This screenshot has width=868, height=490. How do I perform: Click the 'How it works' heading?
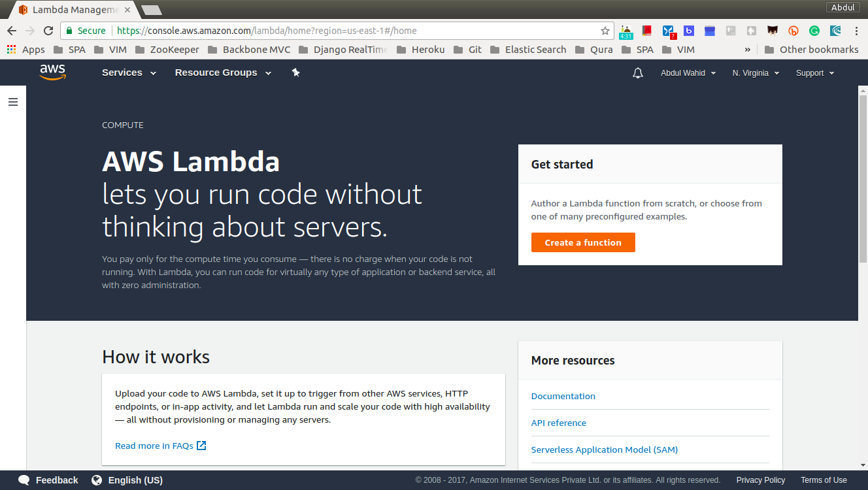[x=156, y=357]
